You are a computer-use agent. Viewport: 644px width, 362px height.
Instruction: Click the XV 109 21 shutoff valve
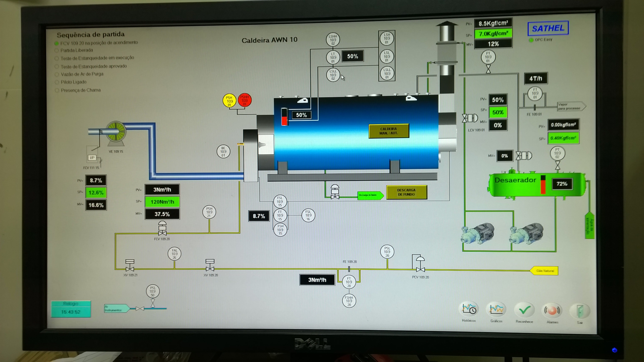click(130, 266)
